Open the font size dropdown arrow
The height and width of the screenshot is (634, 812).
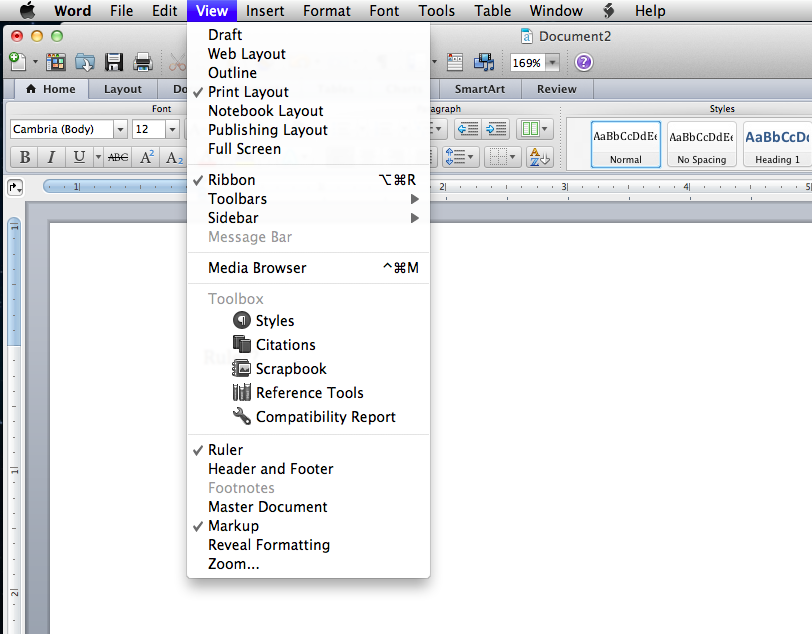tap(172, 129)
